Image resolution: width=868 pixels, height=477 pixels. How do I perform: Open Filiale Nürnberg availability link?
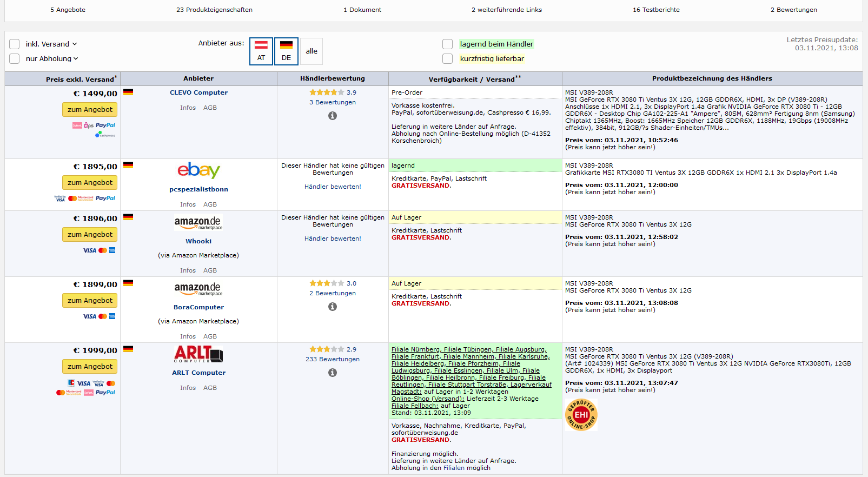click(415, 349)
